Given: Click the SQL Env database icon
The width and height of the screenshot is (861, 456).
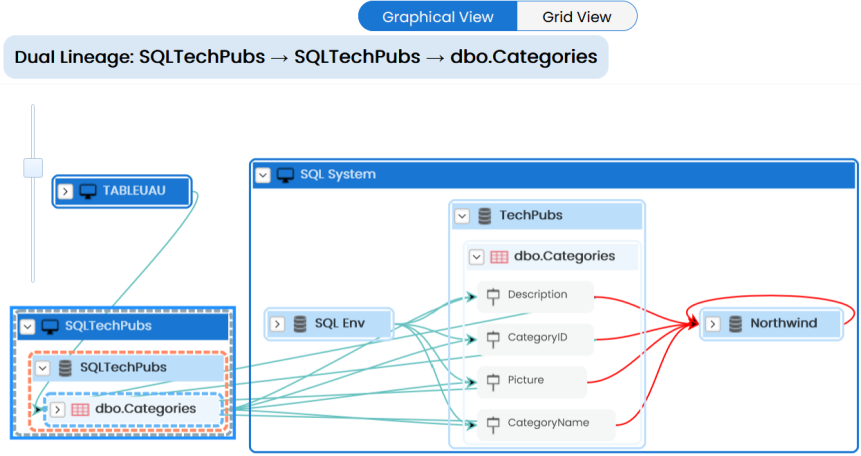Looking at the screenshot, I should tap(300, 324).
